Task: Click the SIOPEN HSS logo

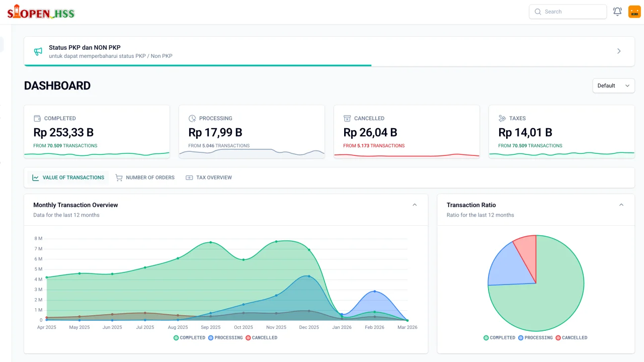Action: [x=41, y=12]
